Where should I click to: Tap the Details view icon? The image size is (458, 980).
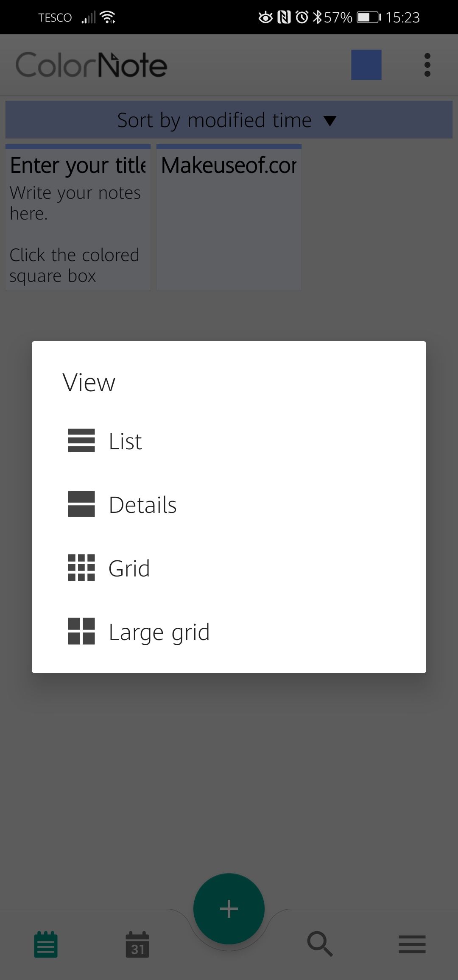(81, 504)
